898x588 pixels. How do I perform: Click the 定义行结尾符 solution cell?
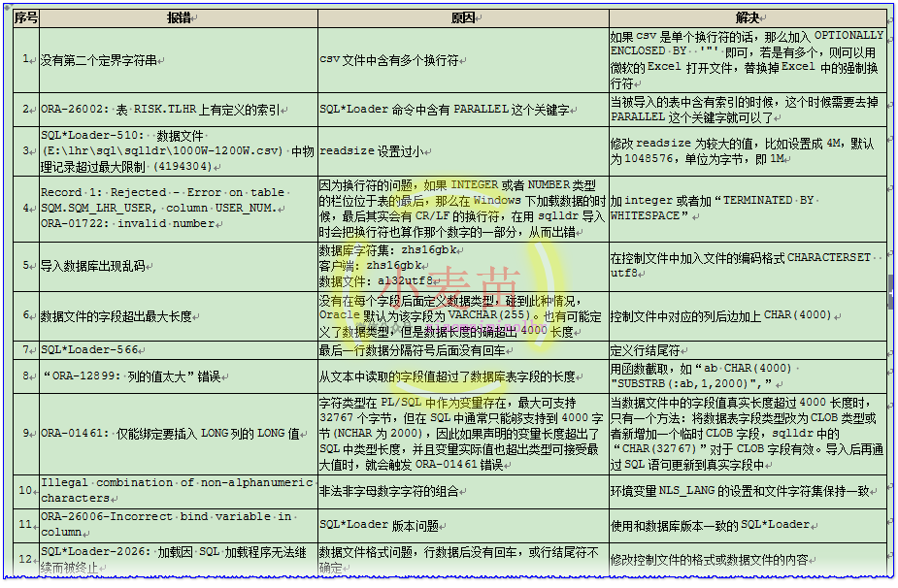(748, 350)
